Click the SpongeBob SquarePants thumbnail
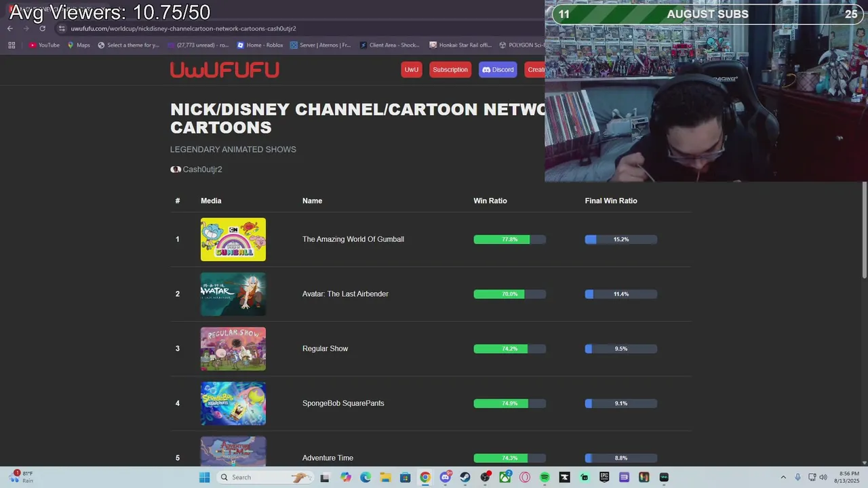This screenshot has height=488, width=868. tap(233, 404)
